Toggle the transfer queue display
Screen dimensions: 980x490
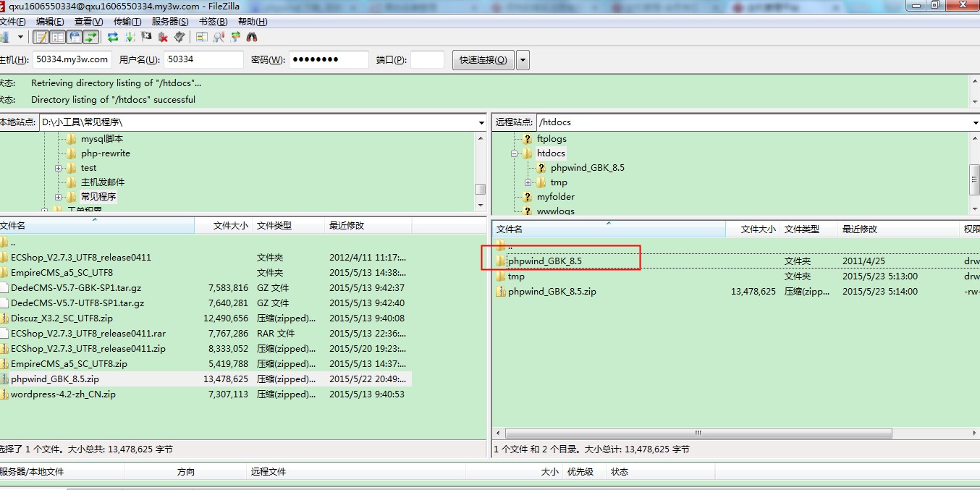pos(91,37)
